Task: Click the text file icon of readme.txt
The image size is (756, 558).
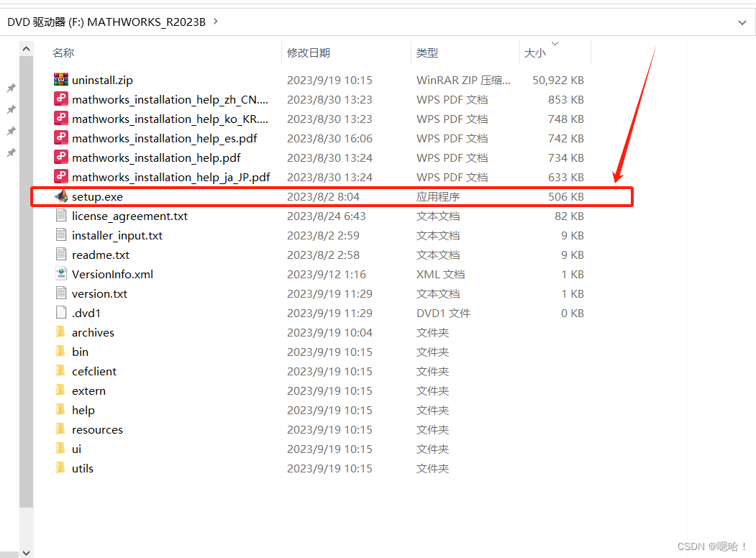Action: point(60,254)
